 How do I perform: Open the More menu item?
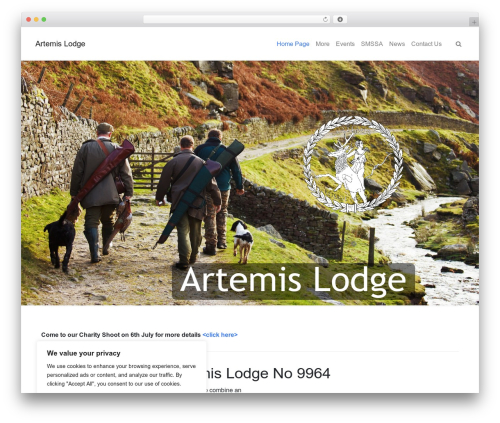coord(322,44)
